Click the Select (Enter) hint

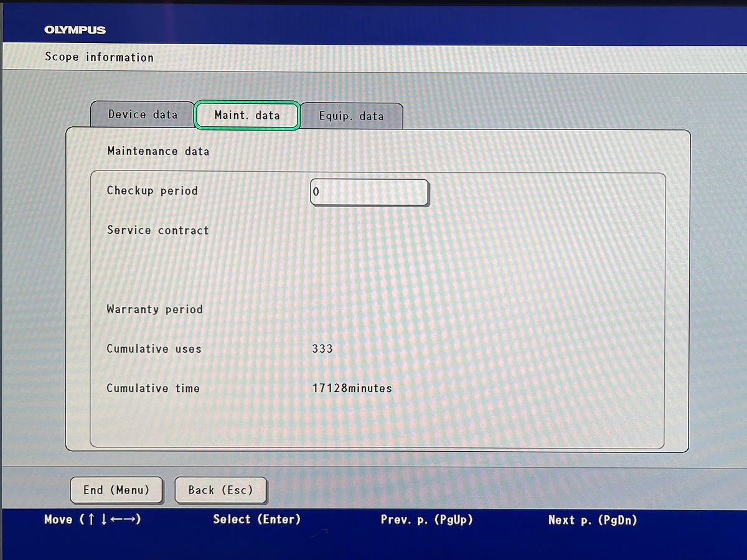256,520
